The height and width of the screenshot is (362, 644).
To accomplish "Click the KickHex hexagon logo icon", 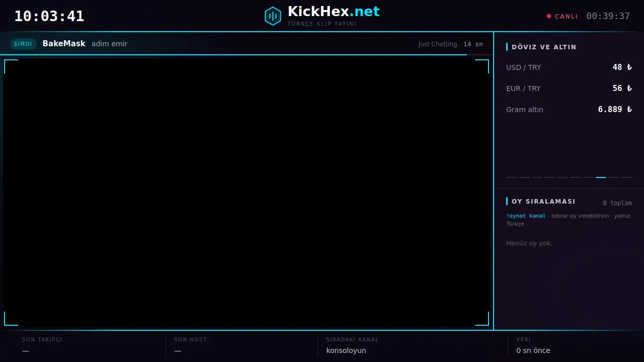I will coord(273,16).
